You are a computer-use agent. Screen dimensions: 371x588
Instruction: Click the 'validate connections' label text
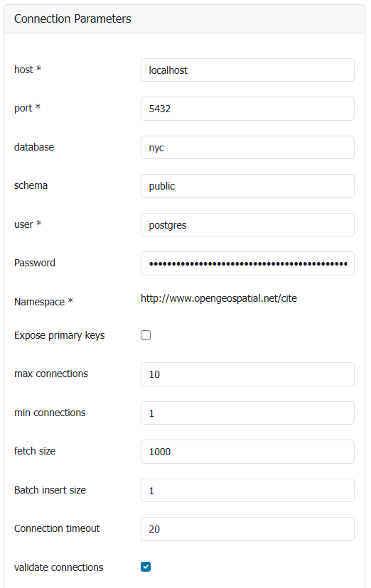click(x=58, y=567)
